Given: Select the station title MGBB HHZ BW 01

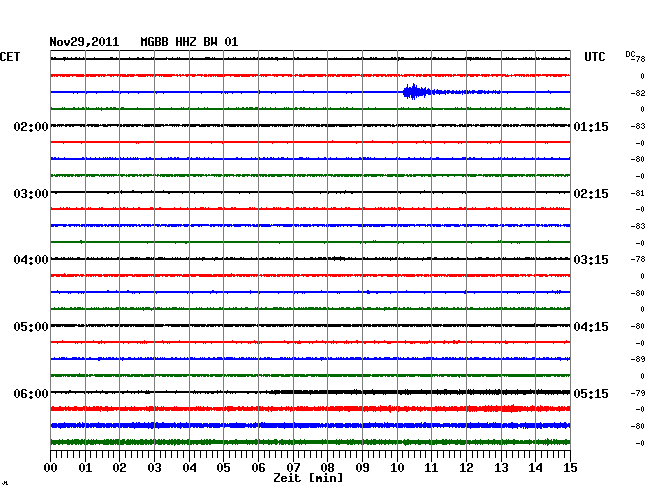Looking at the screenshot, I should click(189, 42).
